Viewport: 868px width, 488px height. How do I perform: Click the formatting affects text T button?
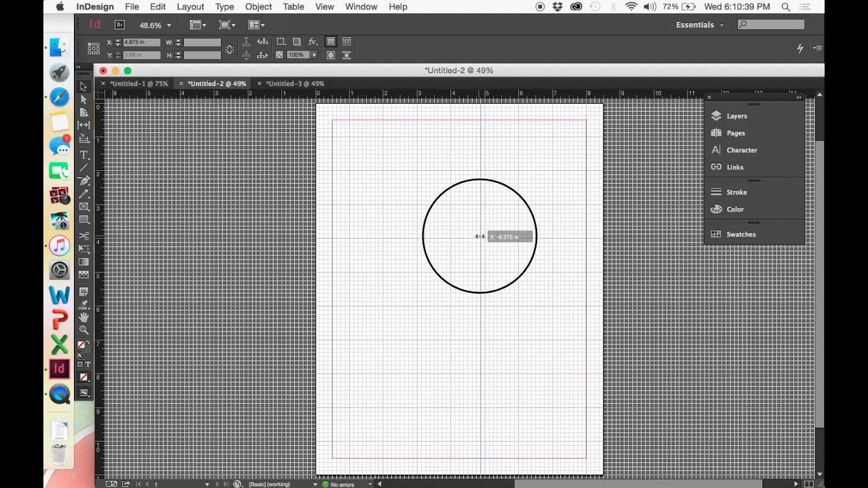click(88, 365)
